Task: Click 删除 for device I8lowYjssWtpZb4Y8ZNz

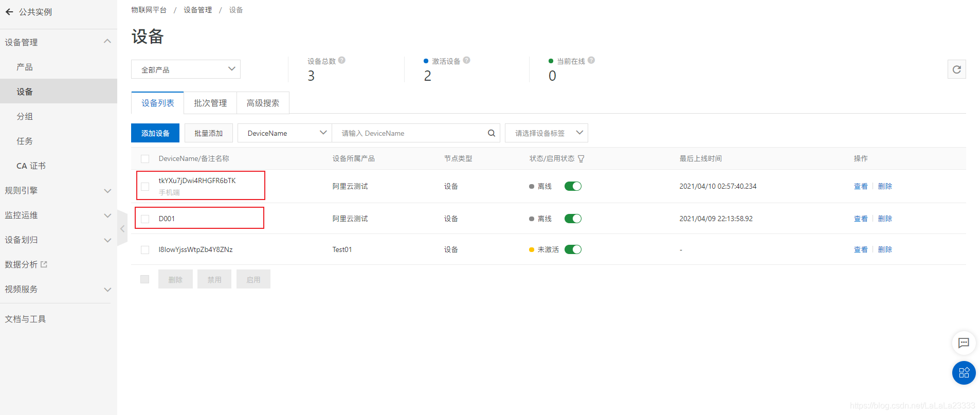Action: (885, 249)
